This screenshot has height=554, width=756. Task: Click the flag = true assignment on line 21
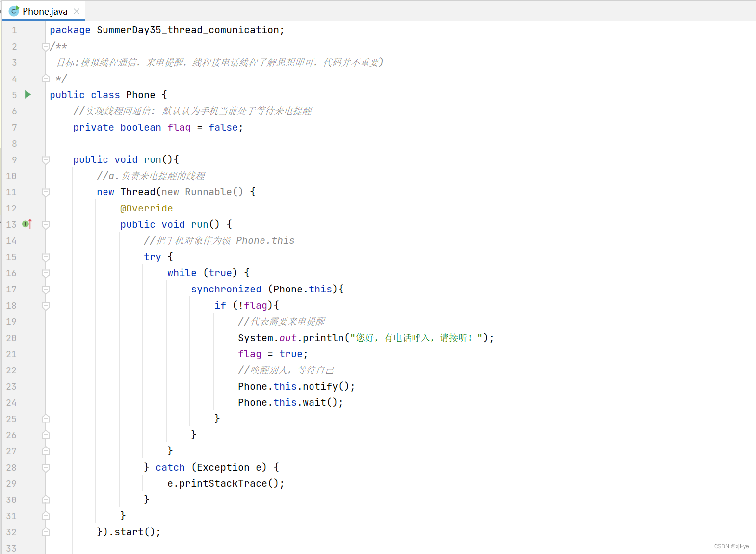click(x=273, y=354)
